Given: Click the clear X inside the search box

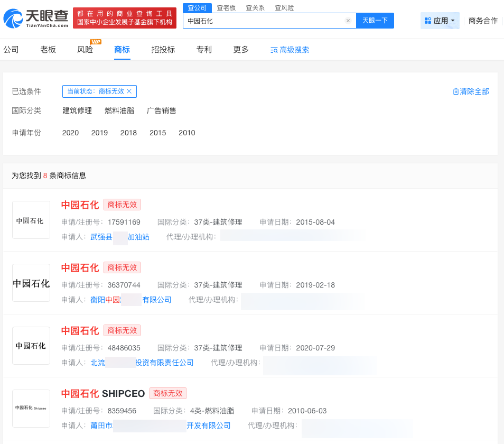Looking at the screenshot, I should (x=348, y=20).
